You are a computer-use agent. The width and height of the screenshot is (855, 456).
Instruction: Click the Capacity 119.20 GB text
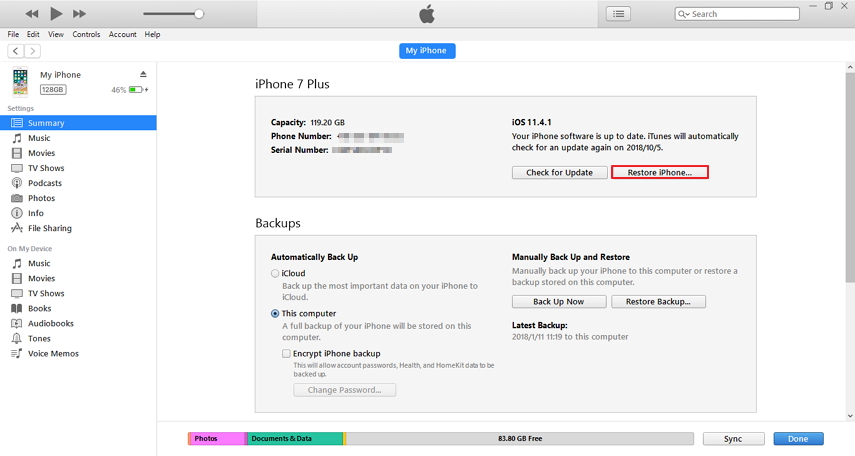pyautogui.click(x=308, y=122)
